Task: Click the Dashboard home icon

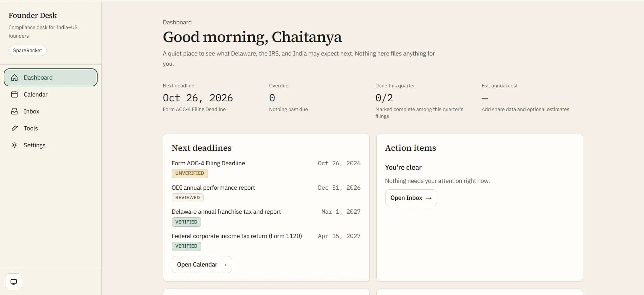Action: [14, 78]
